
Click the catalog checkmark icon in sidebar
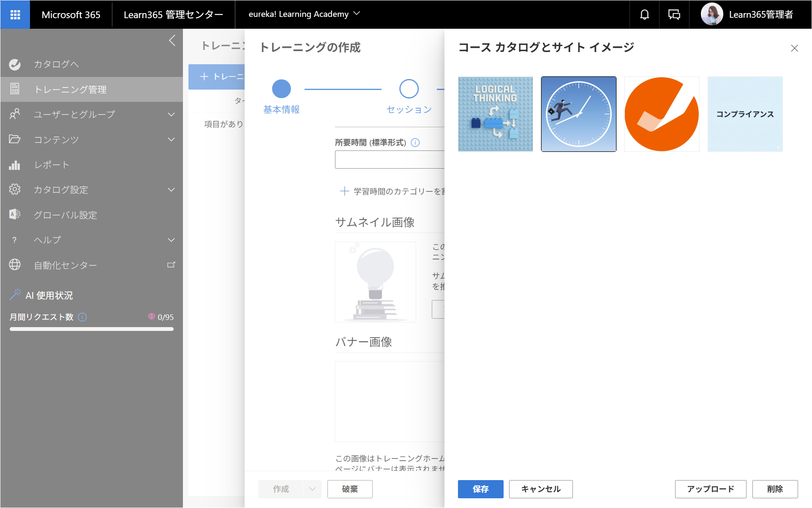15,64
